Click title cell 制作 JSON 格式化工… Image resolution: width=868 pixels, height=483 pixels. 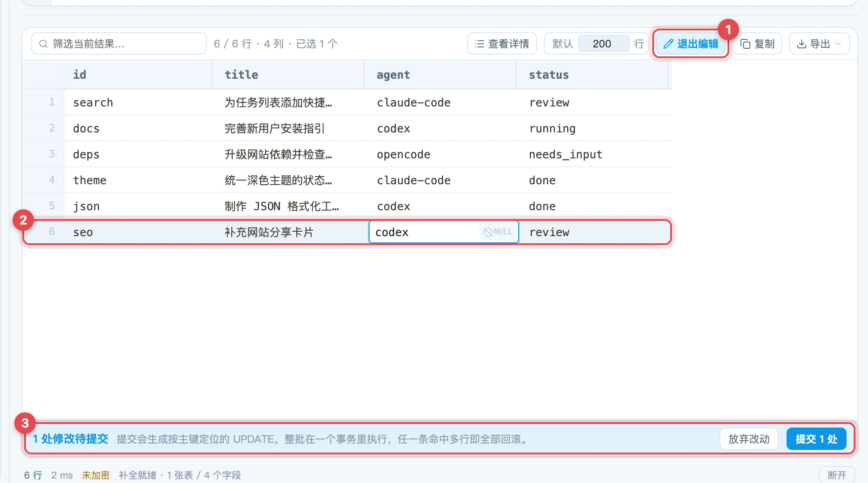(x=288, y=206)
